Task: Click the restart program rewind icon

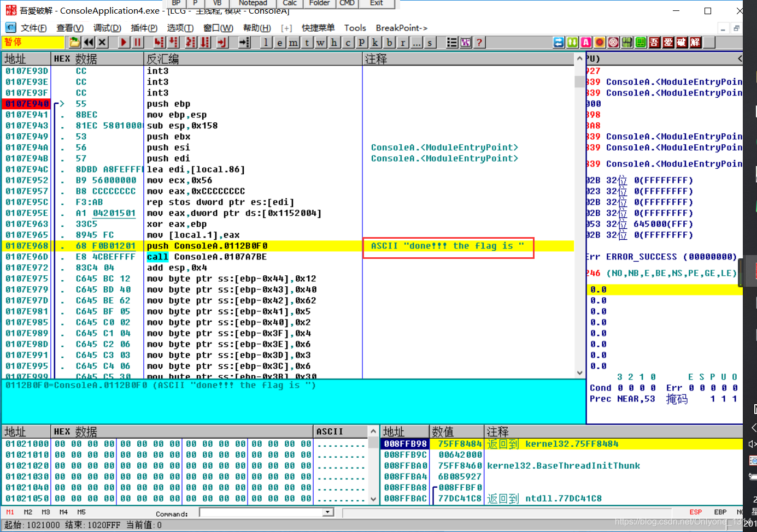Action: point(89,42)
